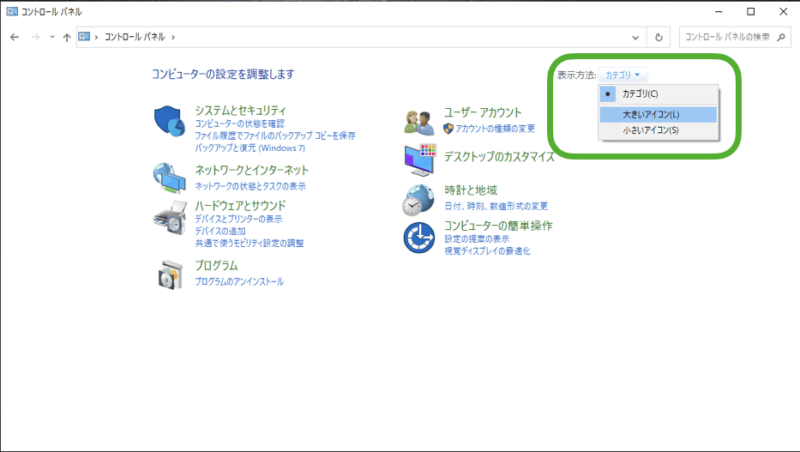Open デバイスとプリンターの表示 link
The height and width of the screenshot is (452, 800).
point(238,219)
